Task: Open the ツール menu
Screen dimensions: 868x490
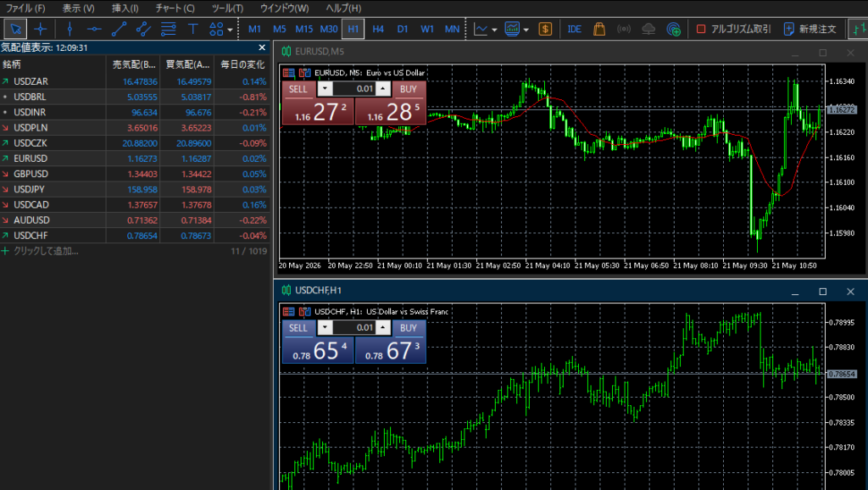Action: [227, 8]
